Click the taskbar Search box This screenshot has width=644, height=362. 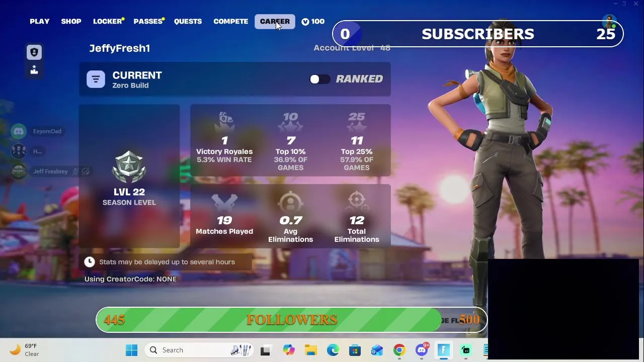pos(199,350)
